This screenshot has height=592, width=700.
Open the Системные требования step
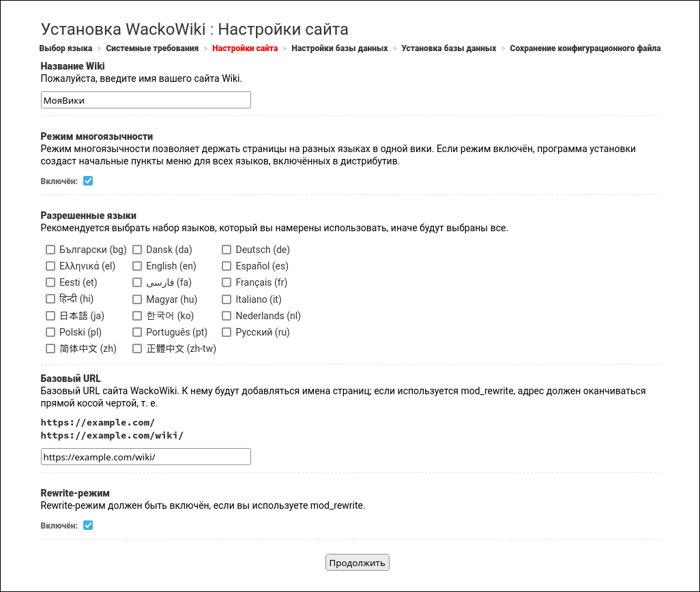point(152,48)
